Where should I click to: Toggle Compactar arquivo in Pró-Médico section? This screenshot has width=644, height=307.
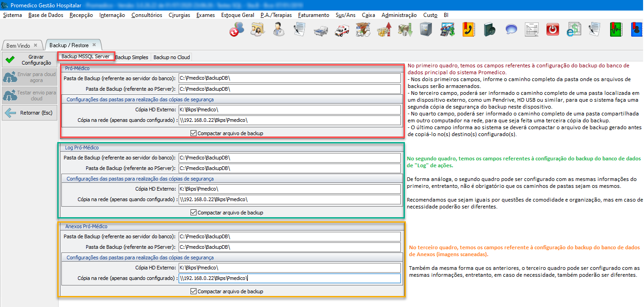[193, 133]
